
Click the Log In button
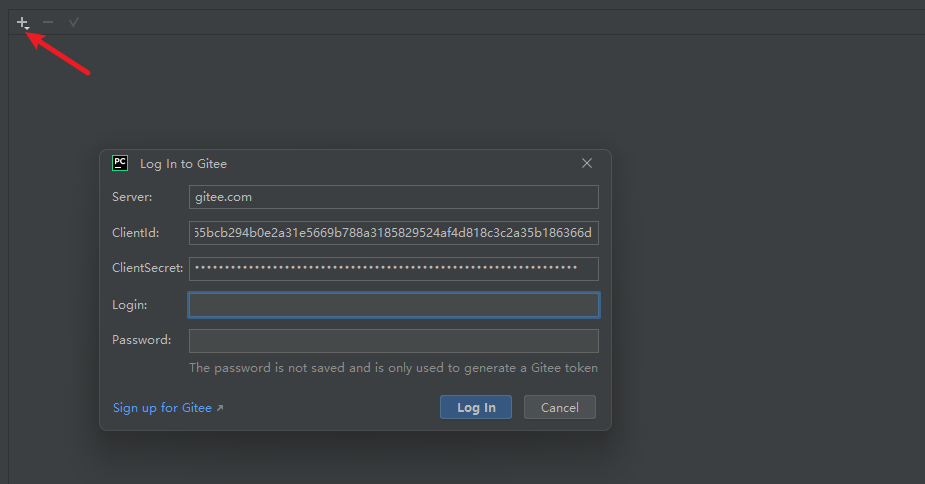pyautogui.click(x=475, y=407)
